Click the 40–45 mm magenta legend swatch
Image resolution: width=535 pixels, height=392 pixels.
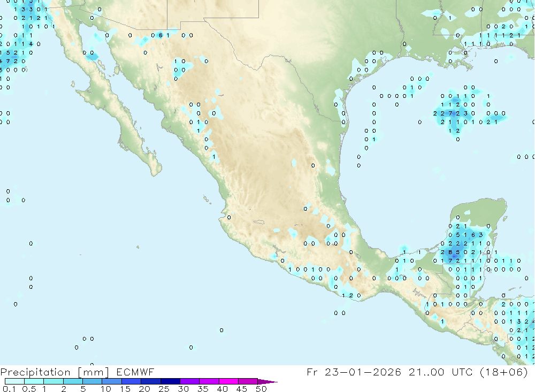[x=228, y=381]
